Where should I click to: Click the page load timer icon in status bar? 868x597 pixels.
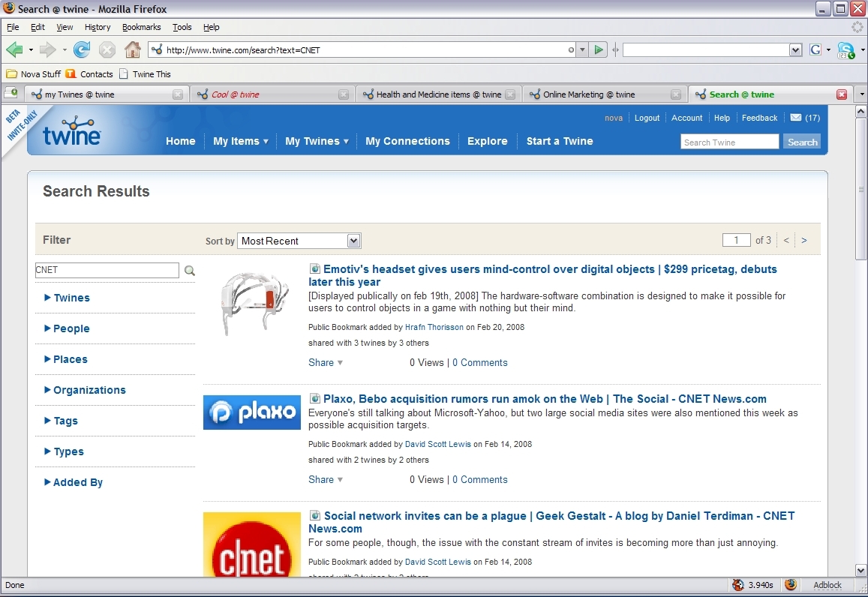click(738, 585)
